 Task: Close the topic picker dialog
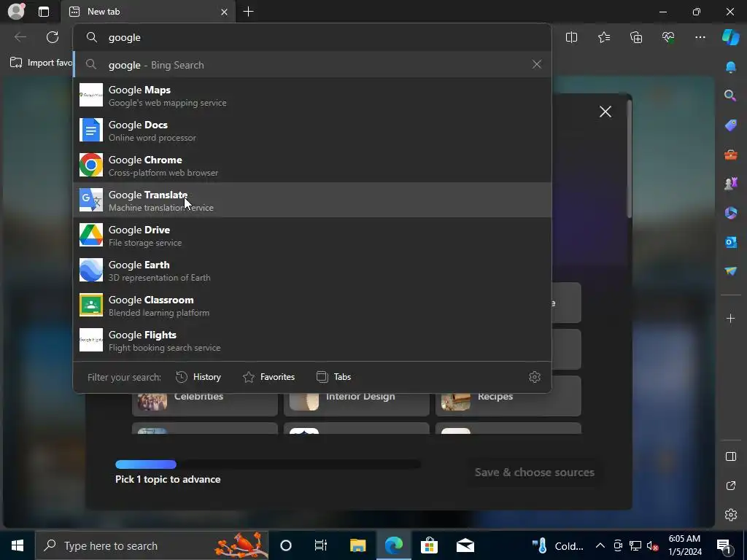pyautogui.click(x=605, y=112)
